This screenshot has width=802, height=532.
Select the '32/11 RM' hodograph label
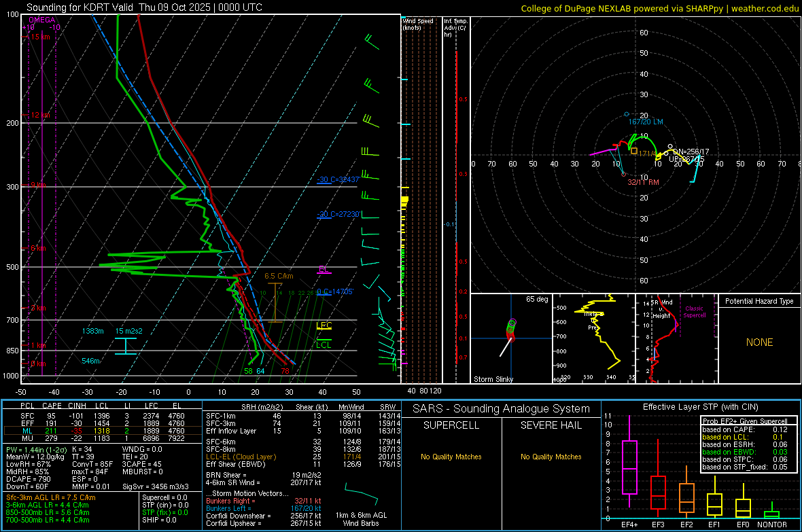pos(643,182)
